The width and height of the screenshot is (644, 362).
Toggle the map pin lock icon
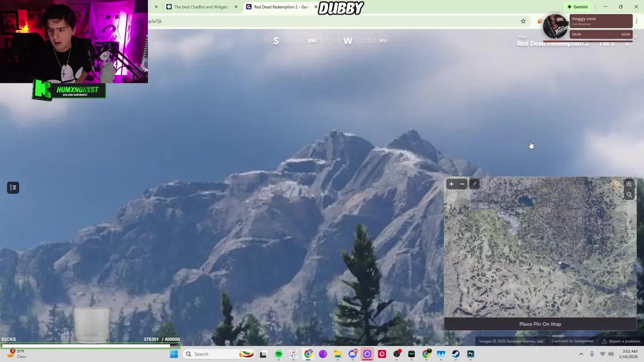pos(474,184)
